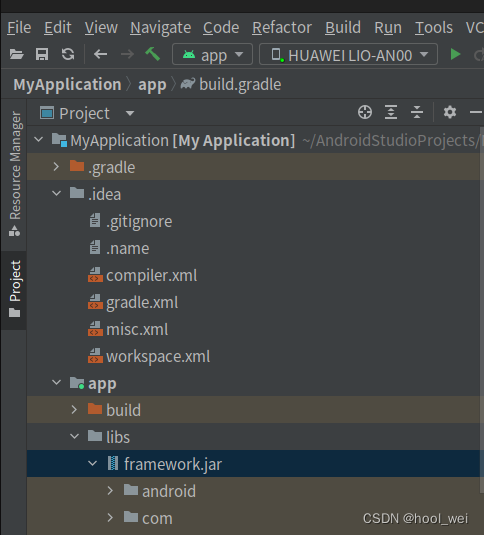484x535 pixels.
Task: Select misc.xml in the tree
Action: click(x=137, y=330)
